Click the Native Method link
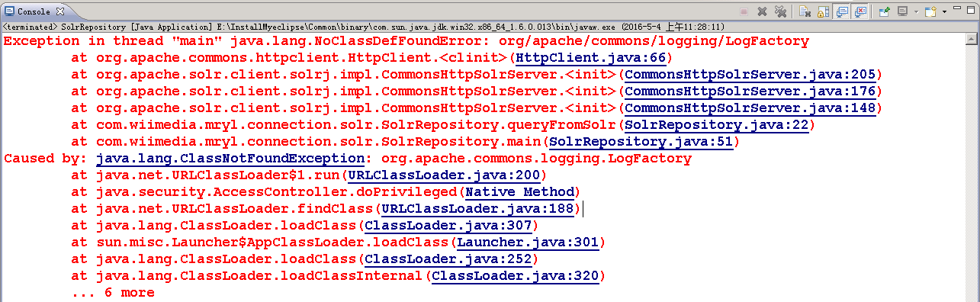The width and height of the screenshot is (980, 302). pyautogui.click(x=519, y=192)
